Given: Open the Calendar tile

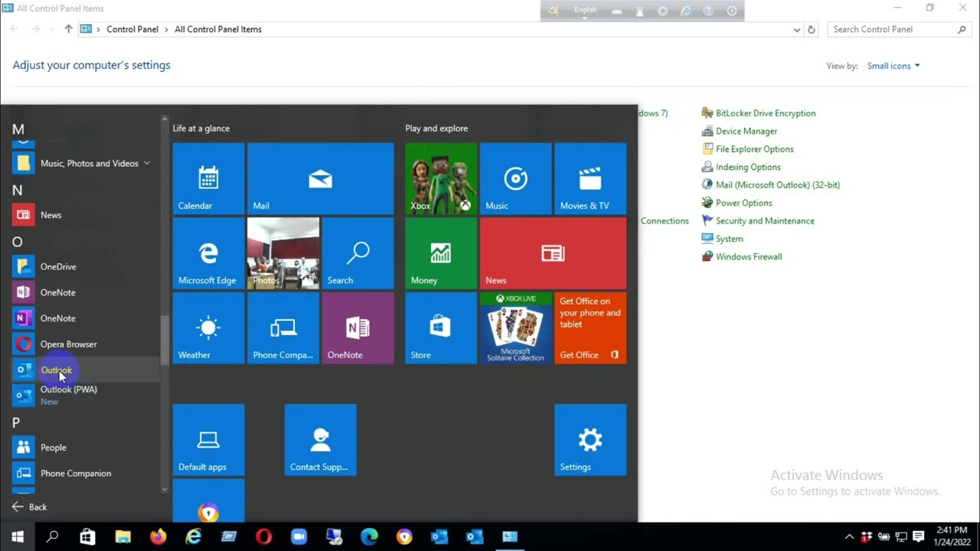Looking at the screenshot, I should pos(208,178).
